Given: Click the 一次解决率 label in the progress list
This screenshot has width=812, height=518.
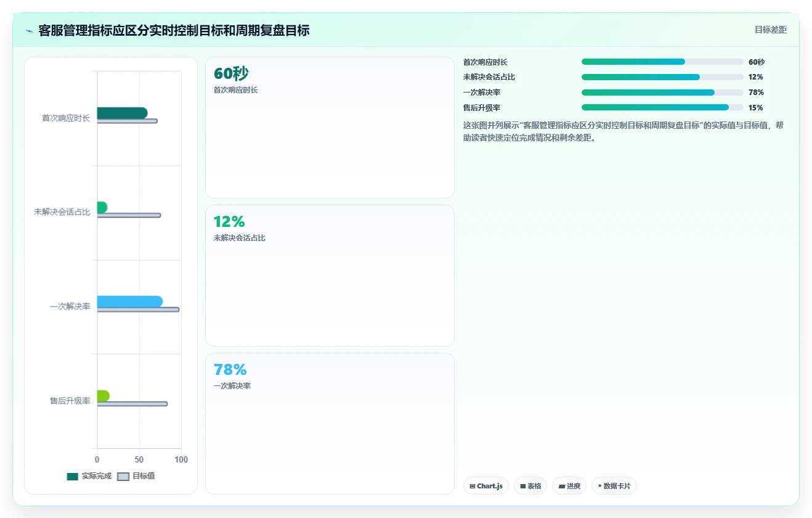Looking at the screenshot, I should [x=482, y=92].
